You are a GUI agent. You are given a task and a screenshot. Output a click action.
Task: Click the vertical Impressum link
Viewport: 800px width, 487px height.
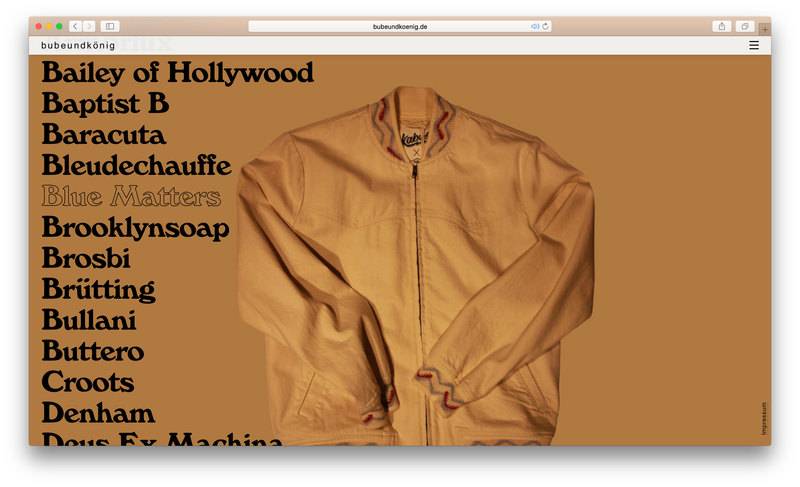[763, 417]
